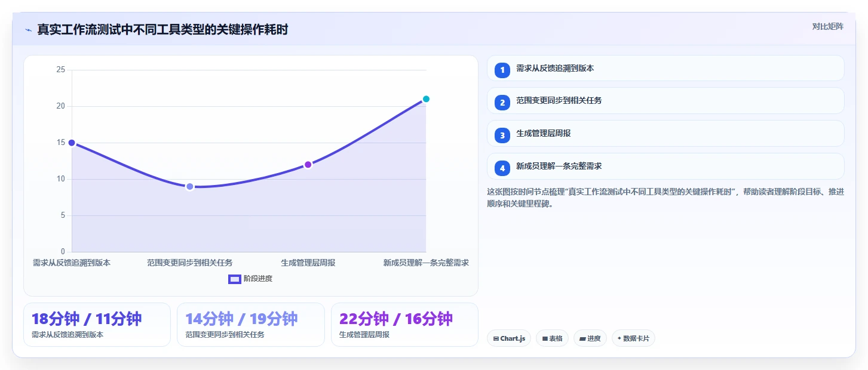Click the y-axis value 5
The height and width of the screenshot is (370, 868).
pyautogui.click(x=63, y=215)
